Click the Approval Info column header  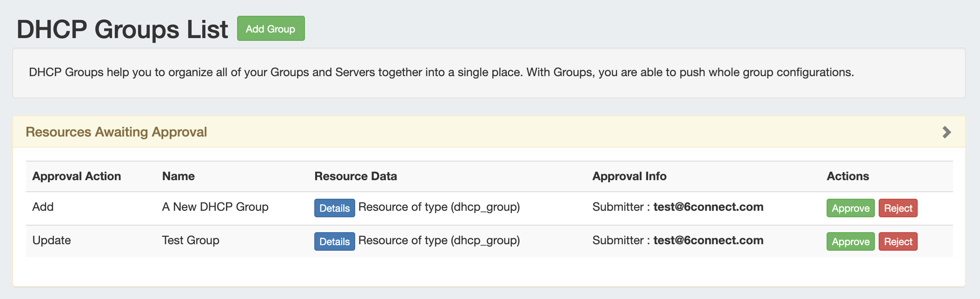(629, 176)
